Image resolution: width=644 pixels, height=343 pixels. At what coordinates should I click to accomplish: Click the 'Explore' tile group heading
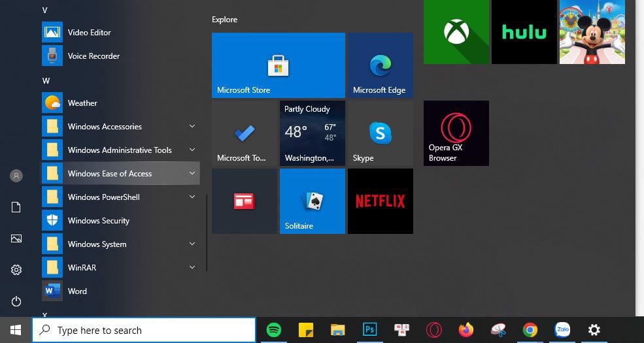coord(225,20)
